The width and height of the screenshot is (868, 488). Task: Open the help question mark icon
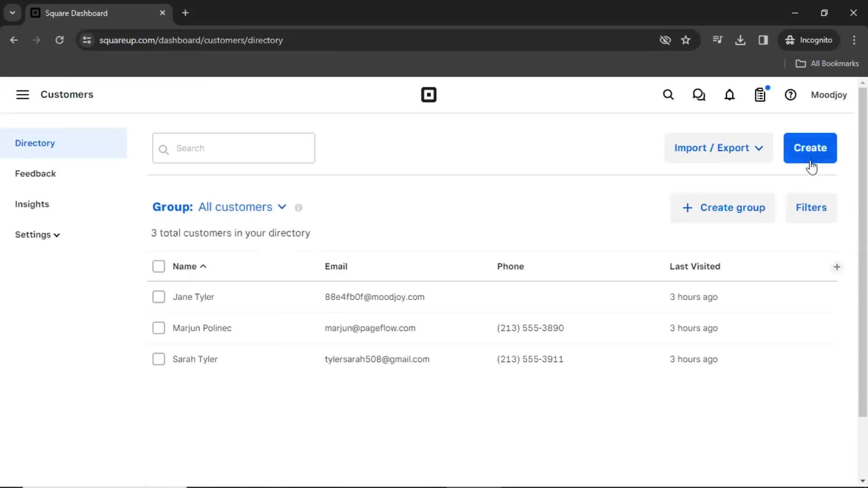pos(791,95)
